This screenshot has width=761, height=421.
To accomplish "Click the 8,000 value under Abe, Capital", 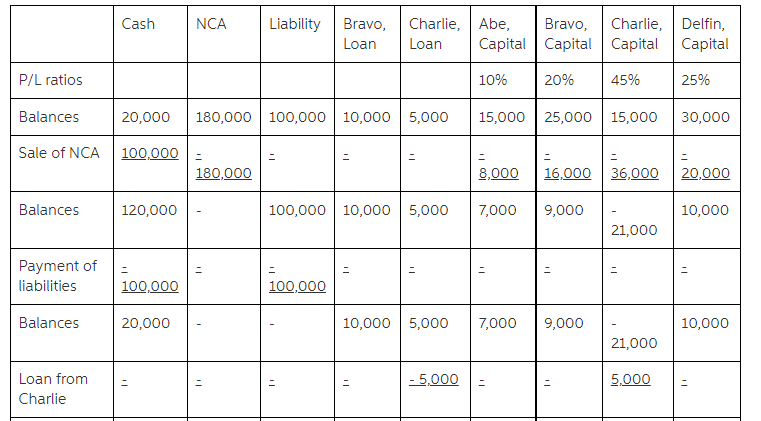I will 499,173.
